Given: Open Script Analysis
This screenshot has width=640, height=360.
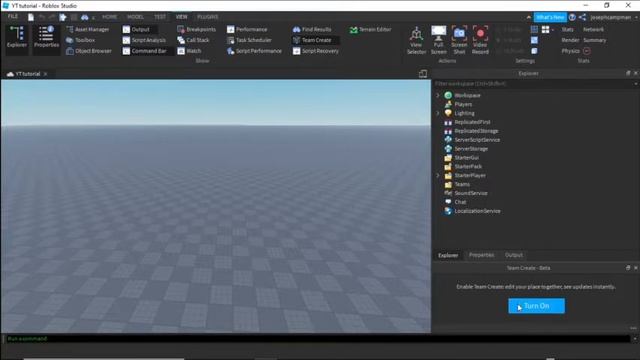Looking at the screenshot, I should [144, 40].
